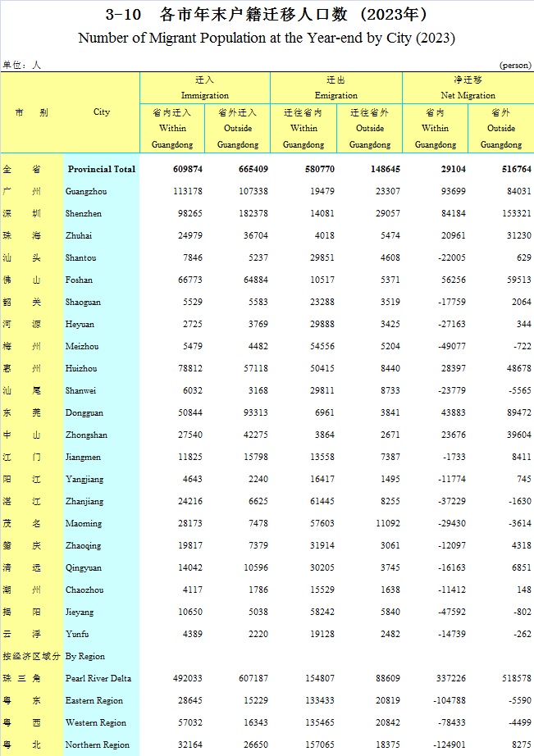This screenshot has width=534, height=756.
Task: Click the 'City' column header
Action: pyautogui.click(x=102, y=112)
